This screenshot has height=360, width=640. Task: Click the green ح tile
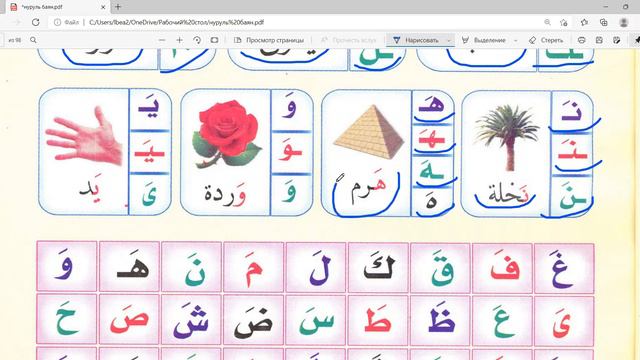tap(67, 320)
